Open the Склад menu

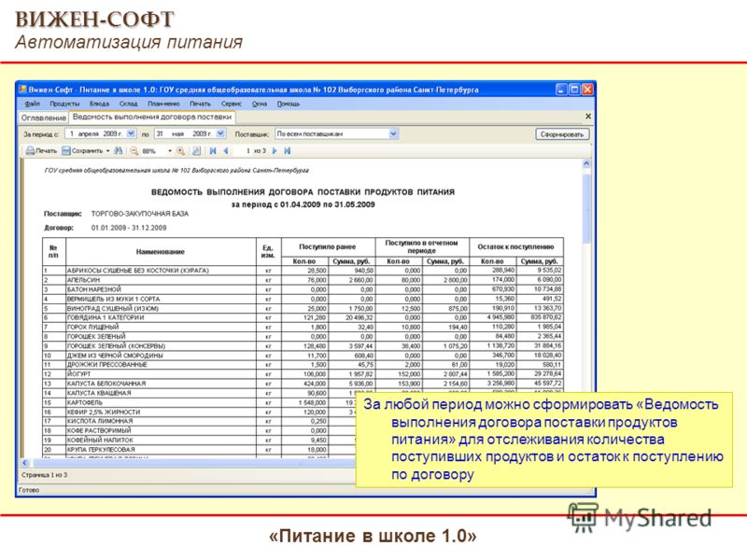click(128, 104)
